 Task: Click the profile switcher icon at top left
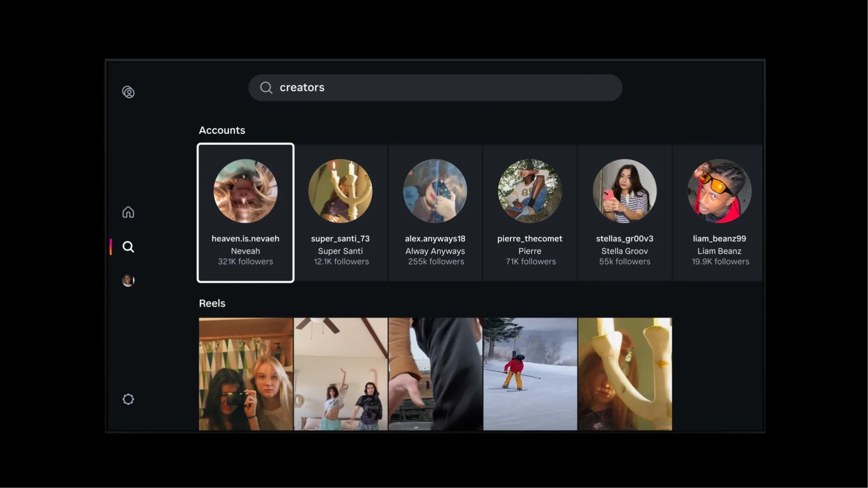pos(128,92)
